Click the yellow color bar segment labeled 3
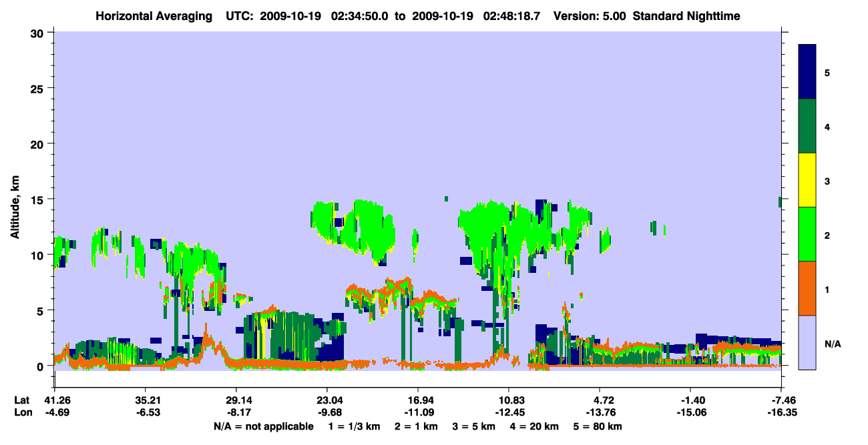Screen dimensions: 868x445 click(x=807, y=180)
